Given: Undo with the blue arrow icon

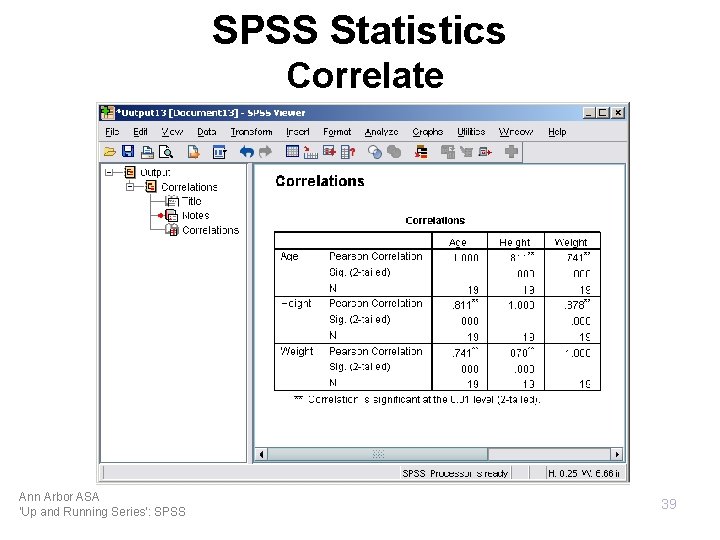Looking at the screenshot, I should [x=247, y=152].
